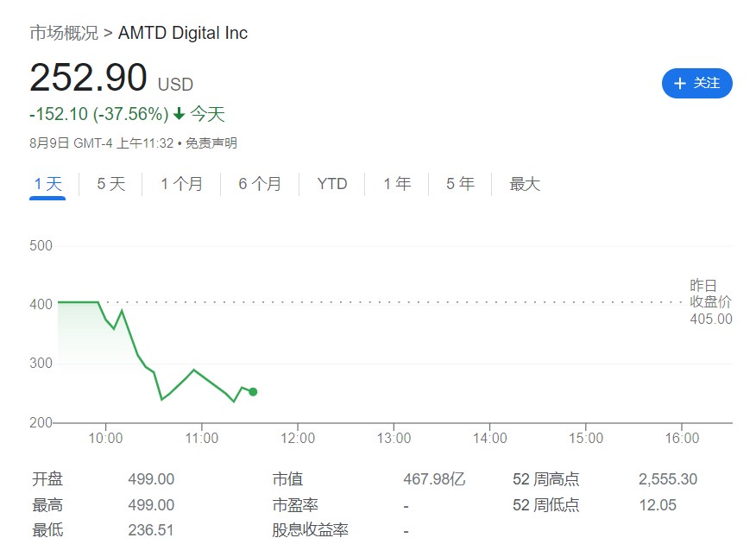Click the green down arrow beside the price change
Viewport: 756px width, 557px height.
tap(180, 114)
